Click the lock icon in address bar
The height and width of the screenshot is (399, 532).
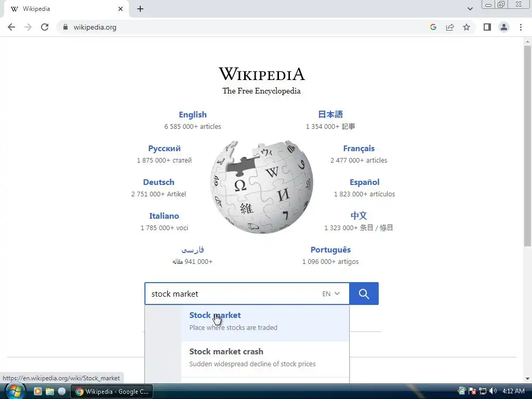[65, 27]
